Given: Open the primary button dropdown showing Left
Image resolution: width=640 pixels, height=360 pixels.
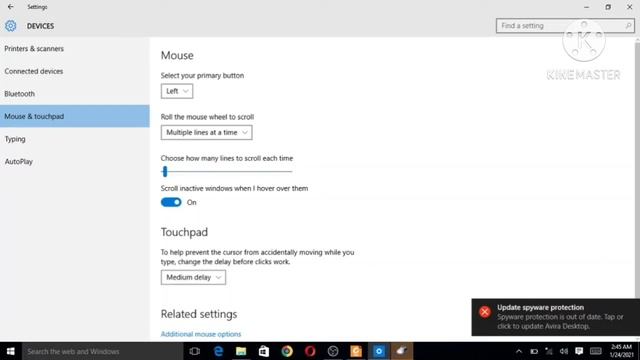Looking at the screenshot, I should coord(177,91).
